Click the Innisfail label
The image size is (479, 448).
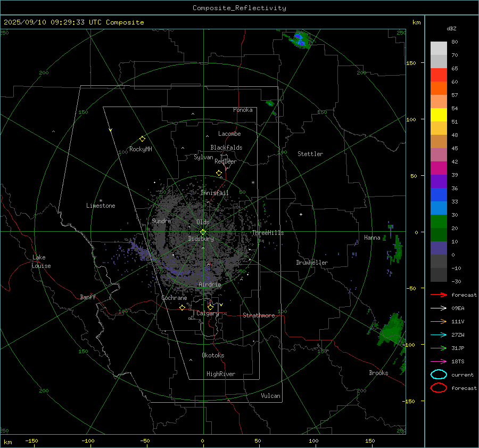pyautogui.click(x=214, y=193)
